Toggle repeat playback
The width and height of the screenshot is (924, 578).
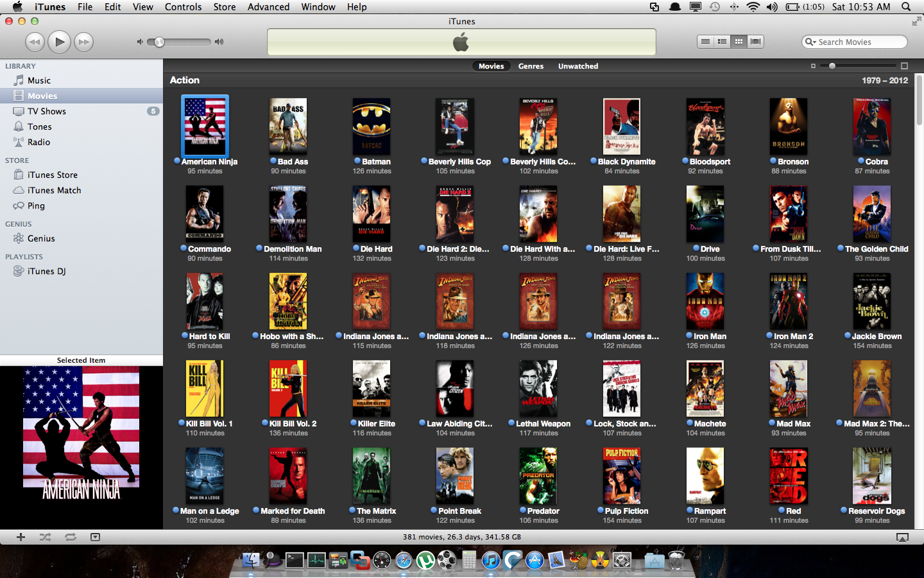click(x=70, y=537)
